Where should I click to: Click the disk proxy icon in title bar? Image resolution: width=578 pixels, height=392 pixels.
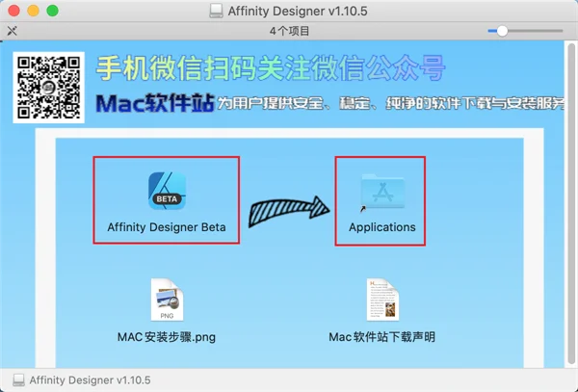pos(216,11)
